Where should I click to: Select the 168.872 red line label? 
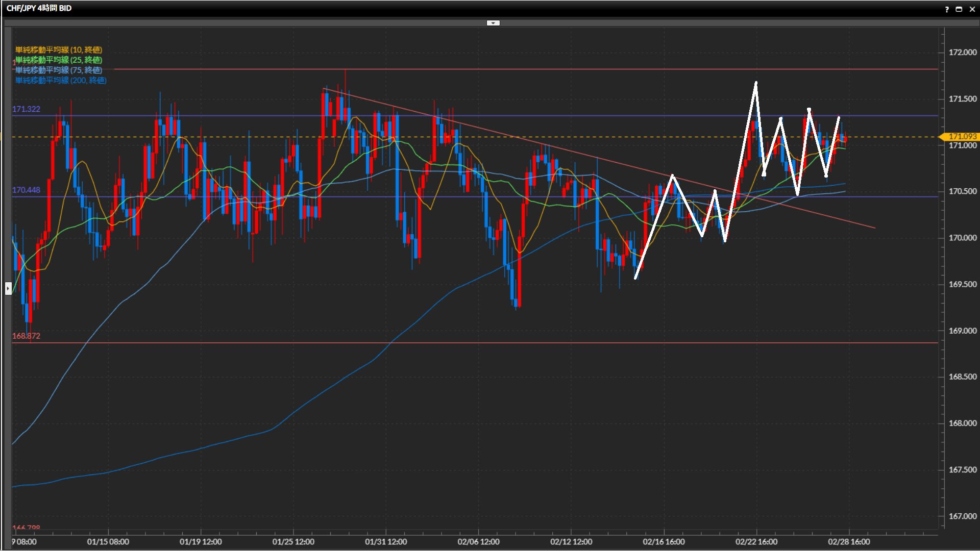click(26, 336)
